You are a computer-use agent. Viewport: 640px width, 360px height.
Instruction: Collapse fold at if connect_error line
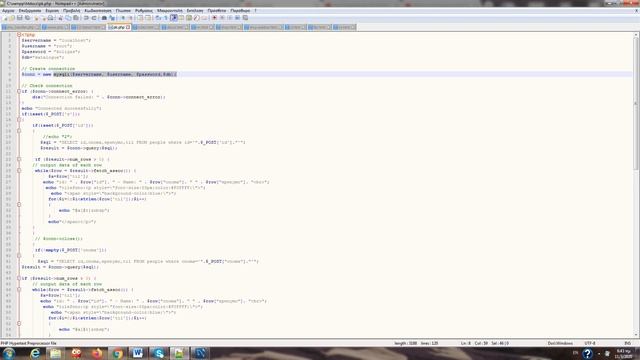tap(19, 91)
